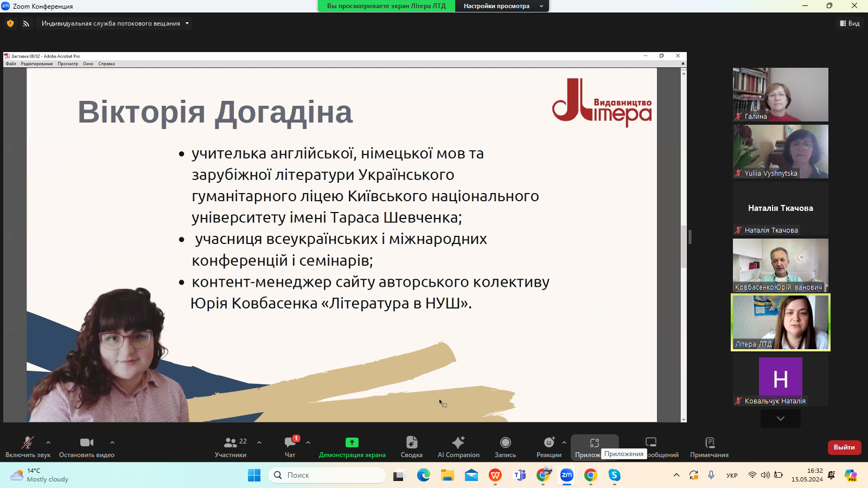The height and width of the screenshot is (488, 868).
Task: Click the encryption shield icon
Action: [10, 23]
